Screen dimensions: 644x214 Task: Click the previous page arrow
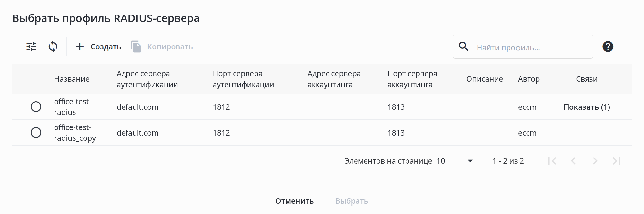573,161
